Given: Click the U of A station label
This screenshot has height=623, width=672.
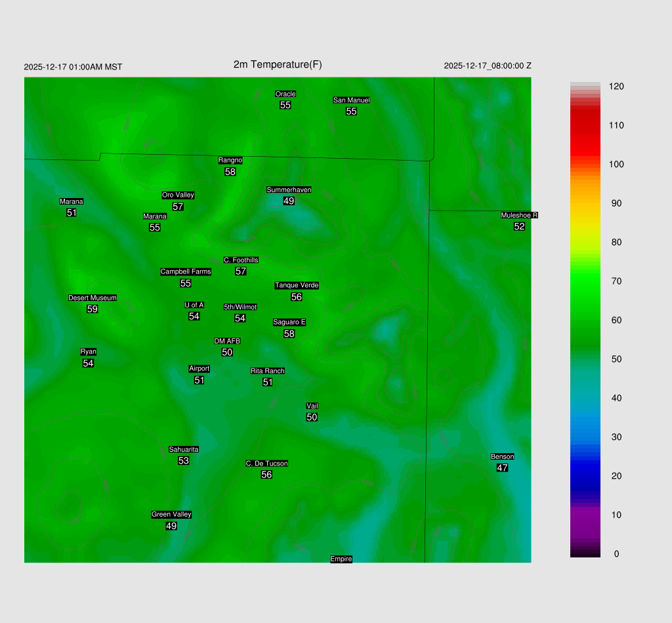Looking at the screenshot, I should click(x=194, y=305).
